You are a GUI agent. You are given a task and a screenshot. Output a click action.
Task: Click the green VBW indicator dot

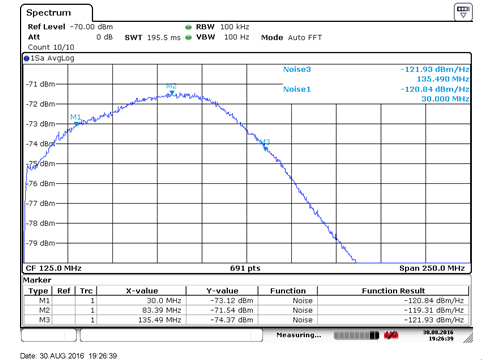coord(188,37)
